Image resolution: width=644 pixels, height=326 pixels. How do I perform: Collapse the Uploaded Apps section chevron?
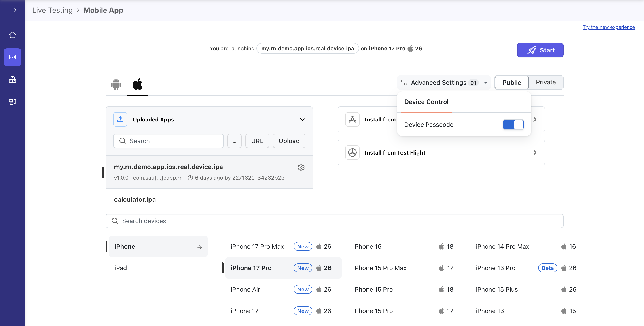pyautogui.click(x=303, y=119)
